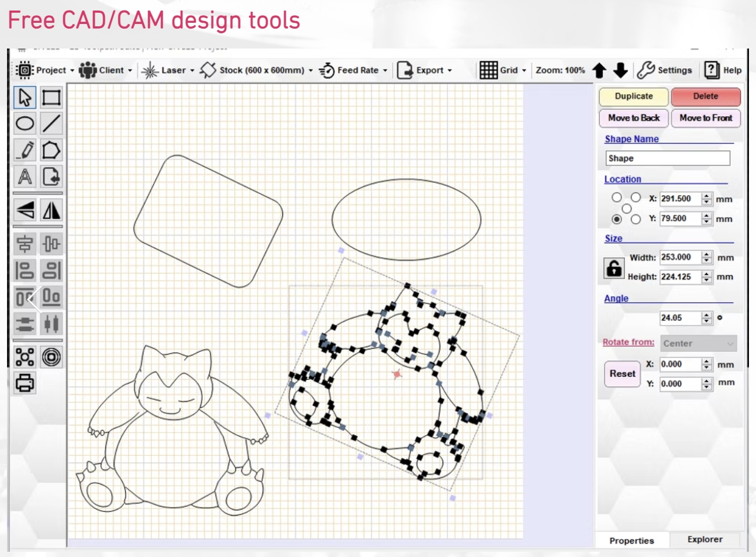Click the Move to Back button
756x557 pixels.
[634, 118]
